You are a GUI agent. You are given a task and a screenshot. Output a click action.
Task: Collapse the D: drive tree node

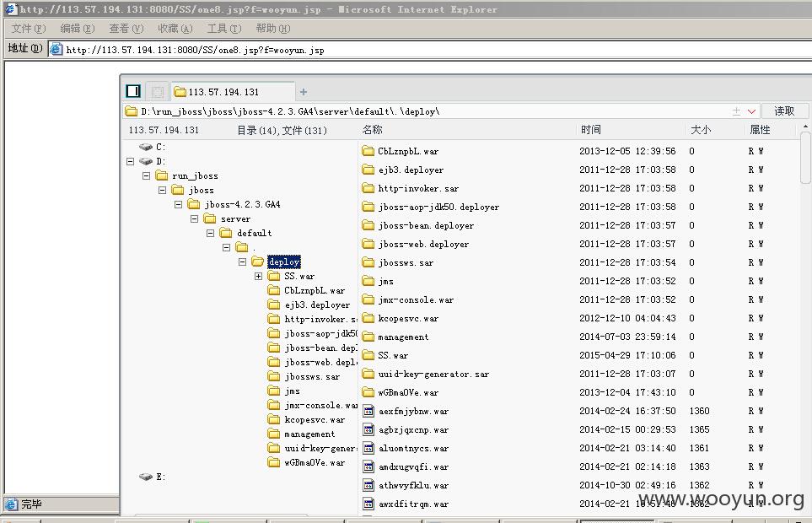coord(130,162)
